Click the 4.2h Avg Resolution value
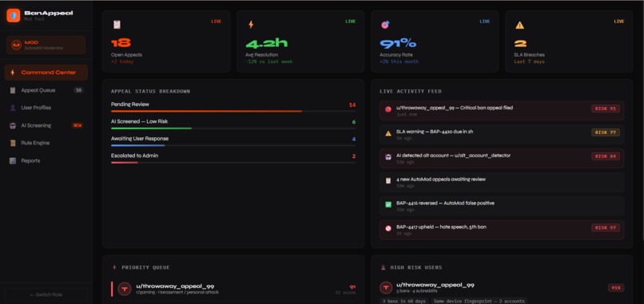 pyautogui.click(x=267, y=42)
